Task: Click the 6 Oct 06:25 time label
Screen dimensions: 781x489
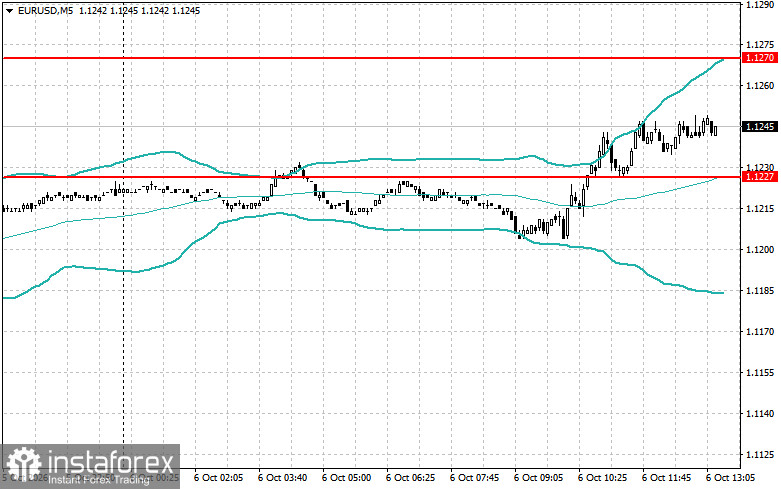Action: pyautogui.click(x=410, y=478)
